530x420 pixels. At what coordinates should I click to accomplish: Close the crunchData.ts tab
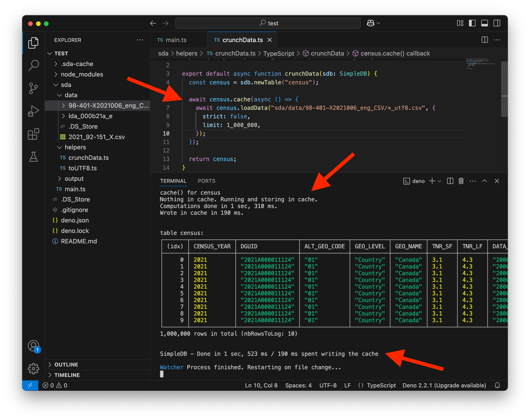click(x=270, y=40)
